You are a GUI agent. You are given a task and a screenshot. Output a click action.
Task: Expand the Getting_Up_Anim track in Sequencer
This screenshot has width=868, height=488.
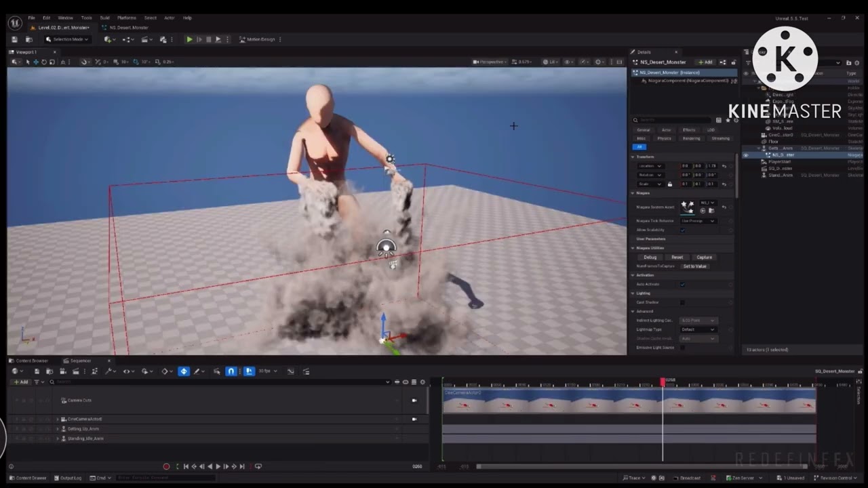58,429
